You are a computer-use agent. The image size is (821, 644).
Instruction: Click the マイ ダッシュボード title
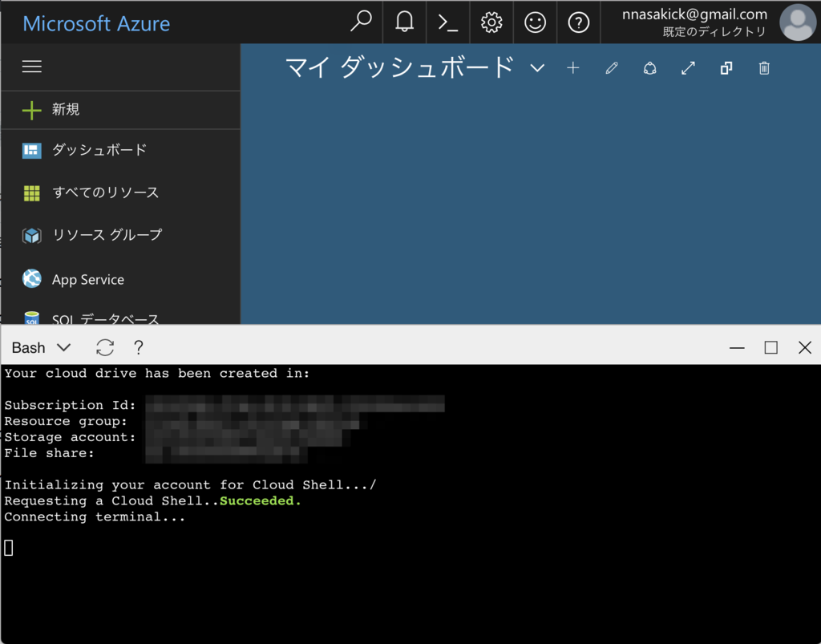tap(399, 67)
